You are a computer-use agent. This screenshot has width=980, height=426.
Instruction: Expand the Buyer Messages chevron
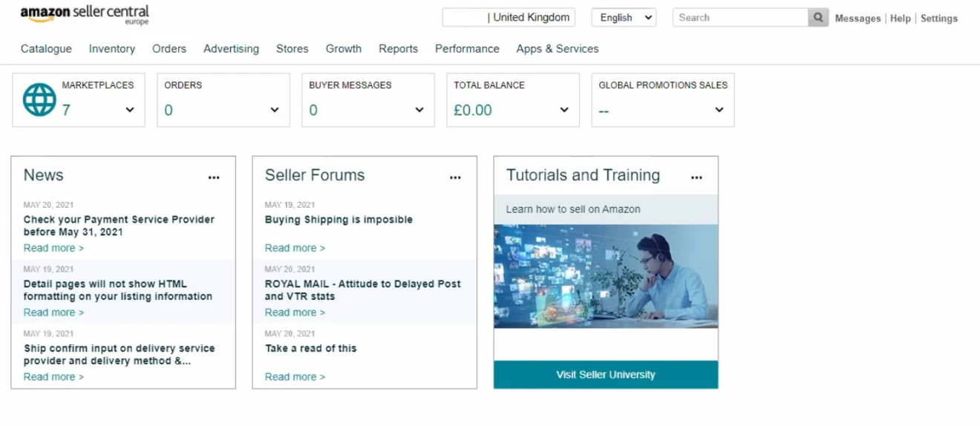419,110
